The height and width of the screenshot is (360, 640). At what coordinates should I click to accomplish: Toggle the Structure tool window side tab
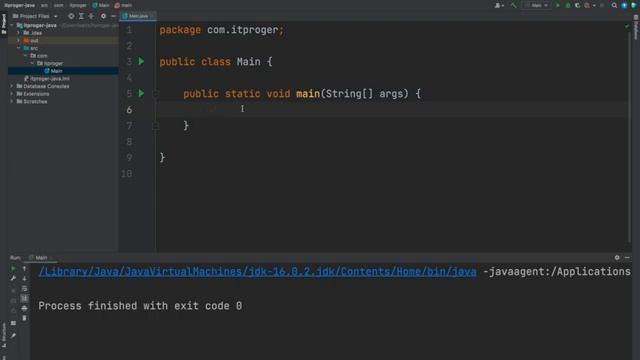4,335
